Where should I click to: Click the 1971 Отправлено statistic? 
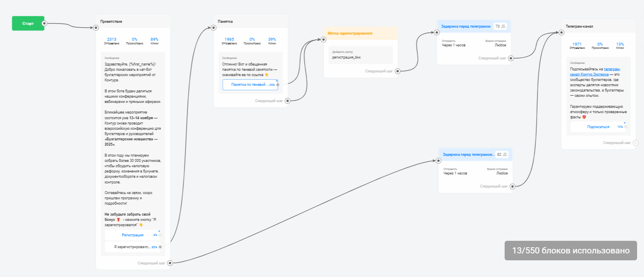577,46
